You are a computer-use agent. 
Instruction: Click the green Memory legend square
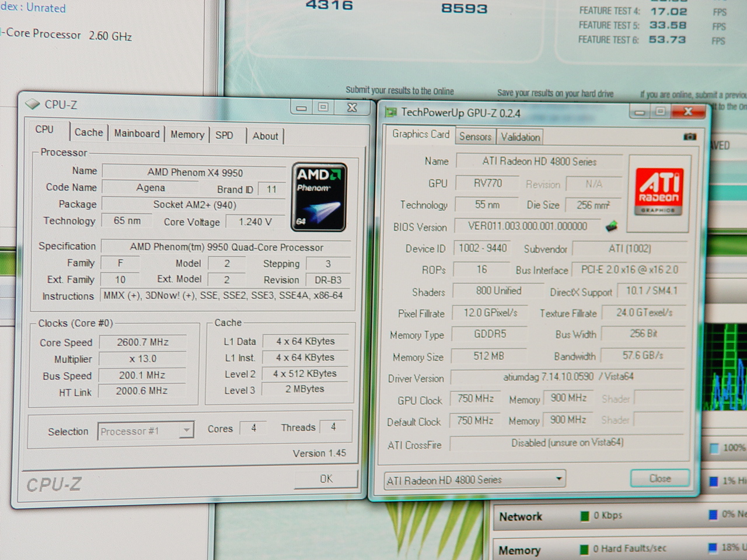[584, 549]
